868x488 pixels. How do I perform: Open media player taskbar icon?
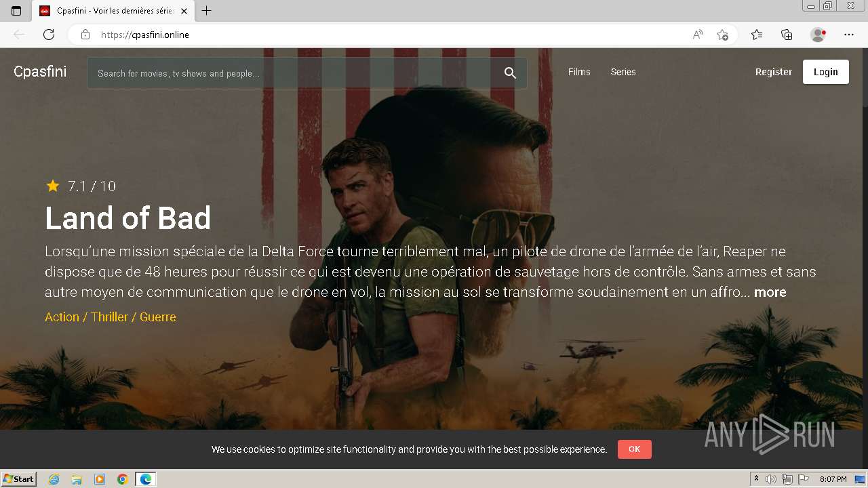(100, 479)
